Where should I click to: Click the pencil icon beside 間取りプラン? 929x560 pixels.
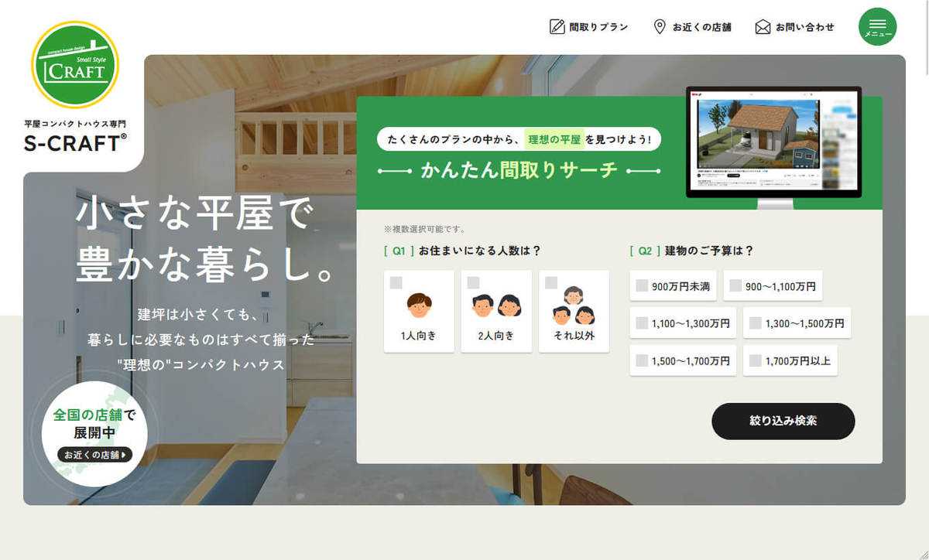click(557, 27)
